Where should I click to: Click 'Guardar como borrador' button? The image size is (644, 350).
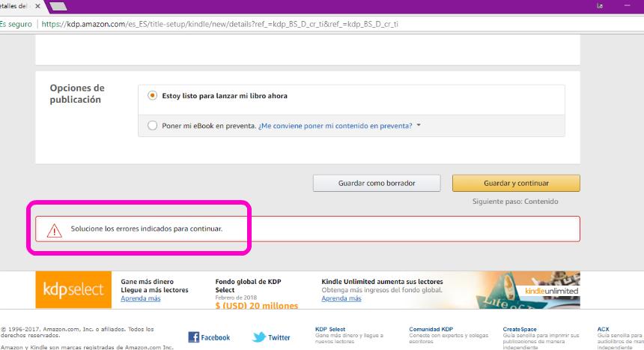coord(377,183)
